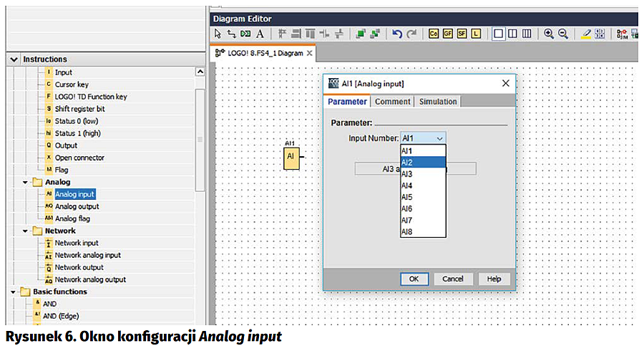Click the yellow AI block on canvas
This screenshot has width=644, height=351.
(291, 156)
